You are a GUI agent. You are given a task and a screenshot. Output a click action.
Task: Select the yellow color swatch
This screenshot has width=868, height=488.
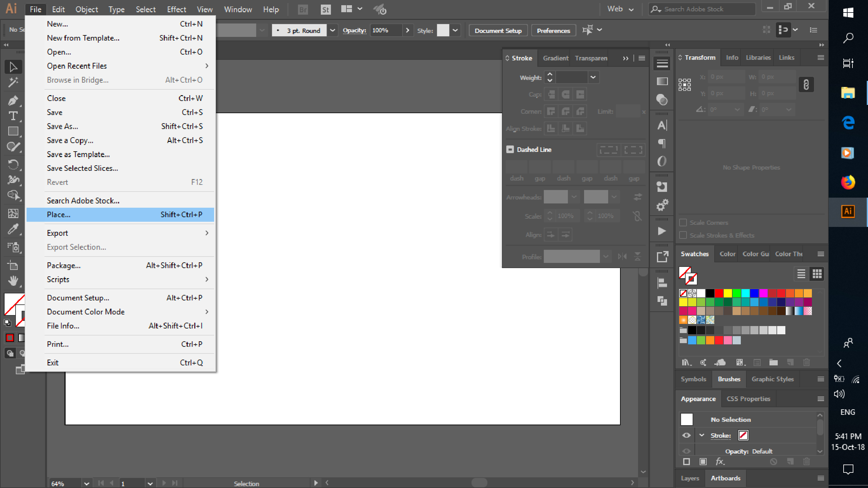coord(728,293)
